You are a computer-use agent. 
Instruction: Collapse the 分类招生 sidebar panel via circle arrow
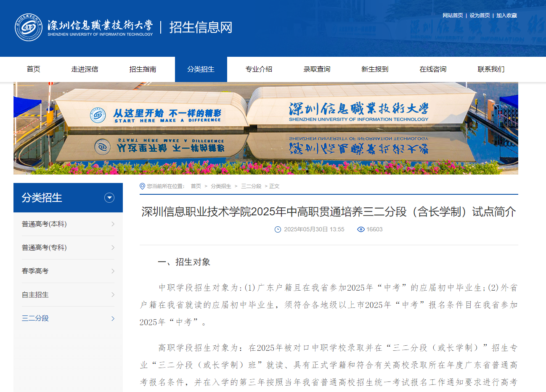109,198
